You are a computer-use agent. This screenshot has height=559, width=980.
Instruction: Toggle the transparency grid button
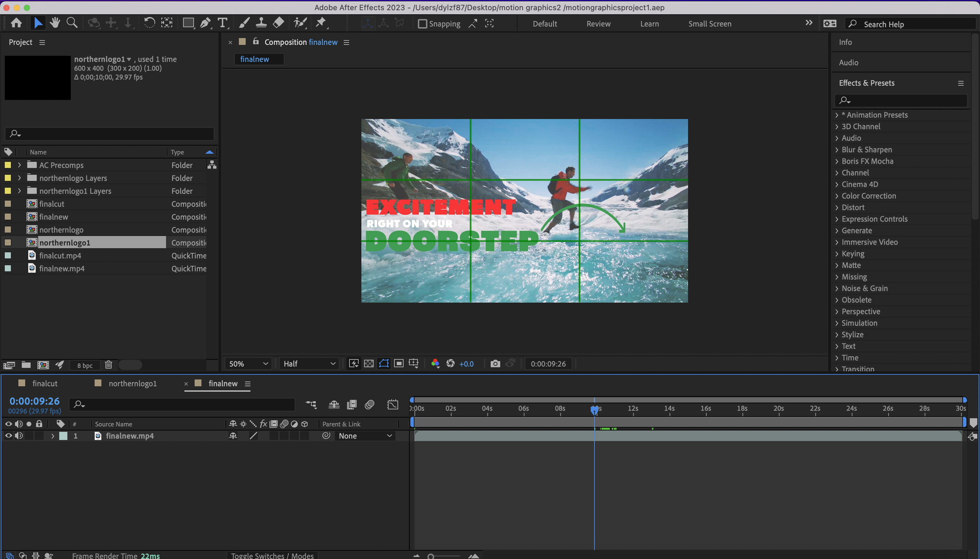pos(369,363)
